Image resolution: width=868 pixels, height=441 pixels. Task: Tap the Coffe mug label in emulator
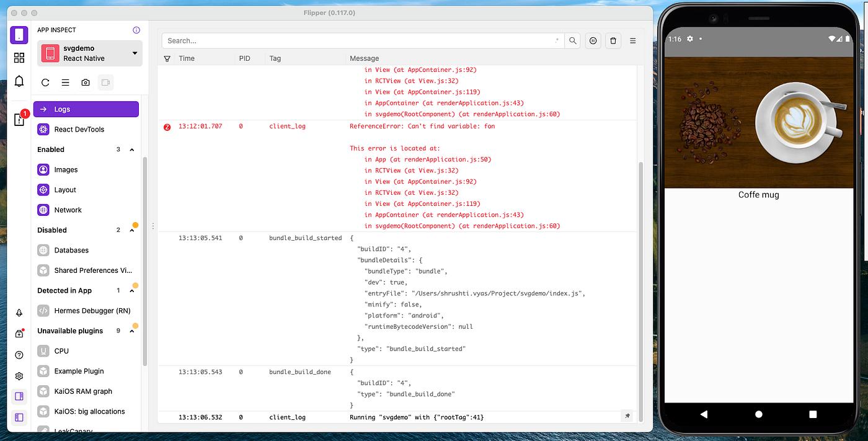pyautogui.click(x=758, y=195)
